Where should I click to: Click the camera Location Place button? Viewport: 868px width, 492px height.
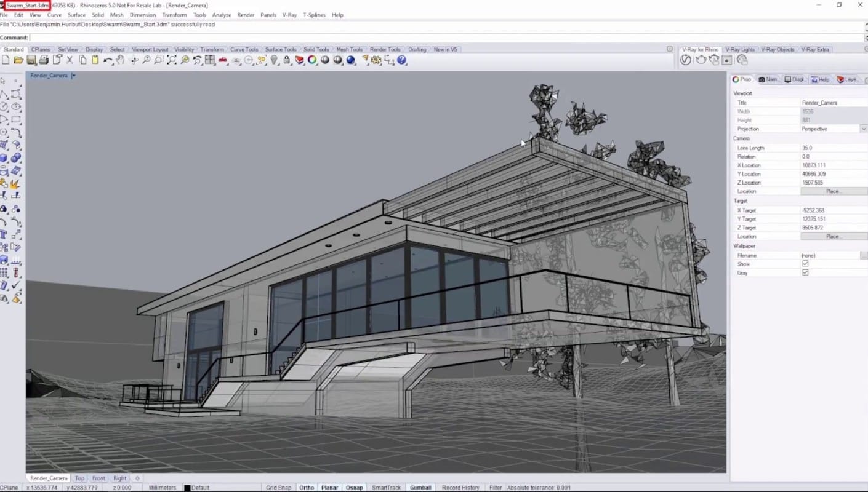coord(833,191)
